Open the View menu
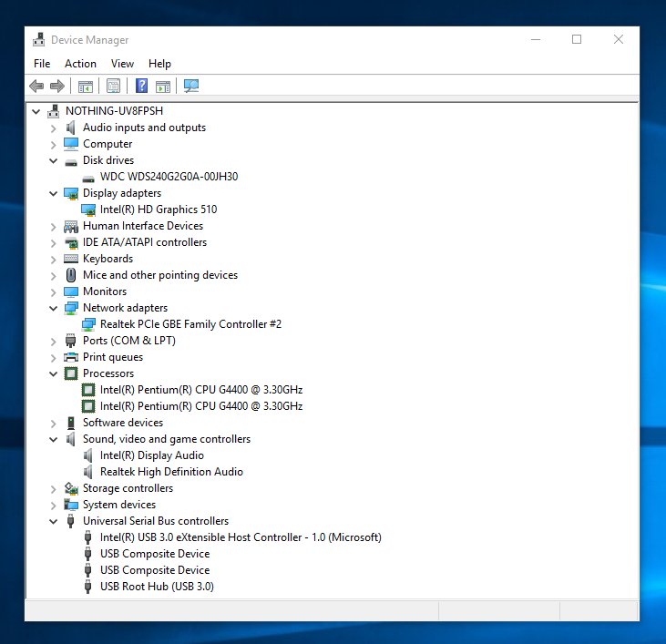This screenshot has height=644, width=666. pyautogui.click(x=122, y=64)
